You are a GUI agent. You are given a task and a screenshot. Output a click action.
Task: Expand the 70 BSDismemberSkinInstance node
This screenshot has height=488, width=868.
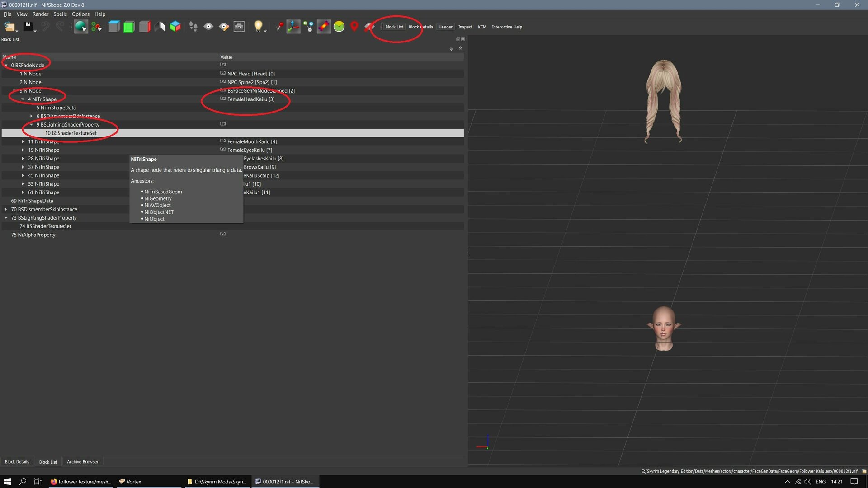pyautogui.click(x=6, y=209)
